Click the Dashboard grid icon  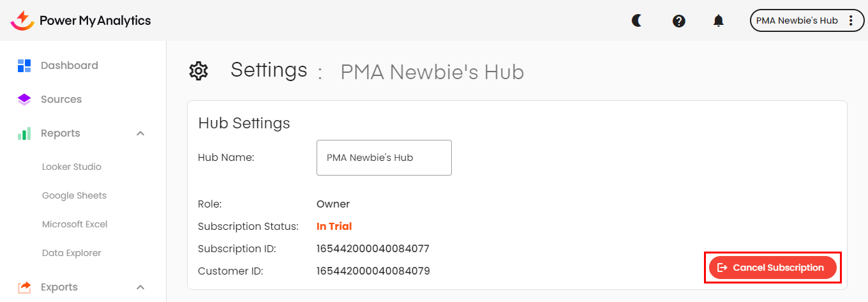click(x=24, y=65)
